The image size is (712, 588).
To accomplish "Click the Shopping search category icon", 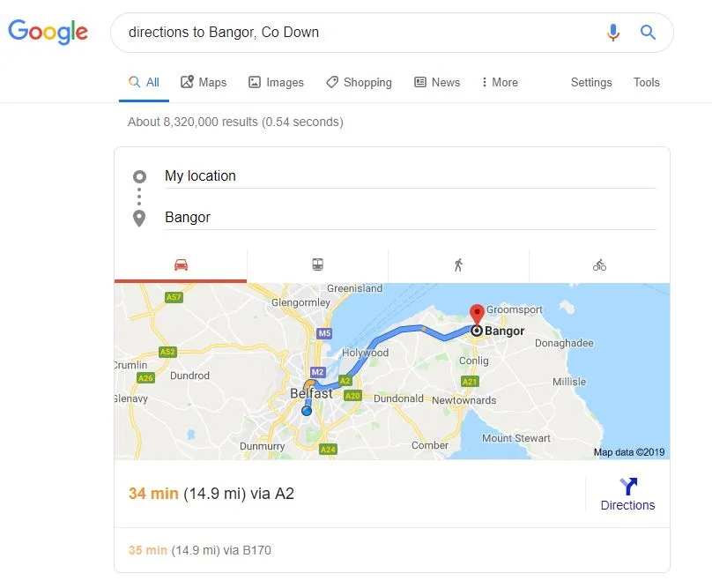I will pos(333,82).
